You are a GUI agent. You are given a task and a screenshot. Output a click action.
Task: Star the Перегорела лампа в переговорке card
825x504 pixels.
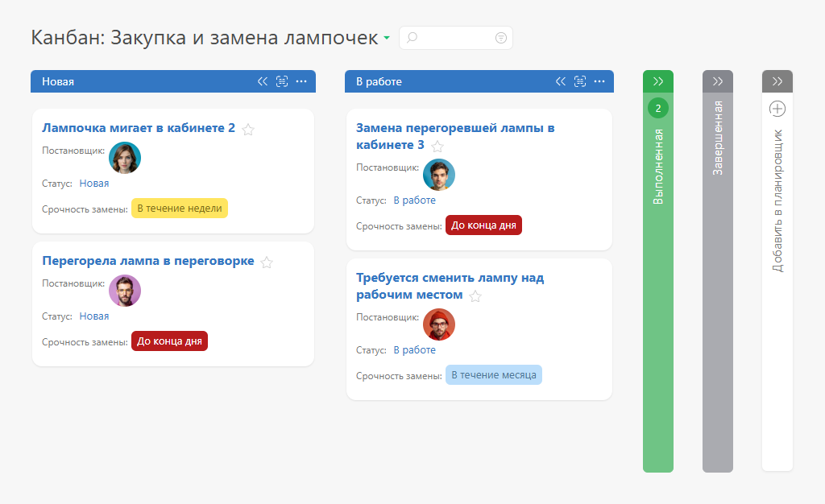(x=267, y=262)
